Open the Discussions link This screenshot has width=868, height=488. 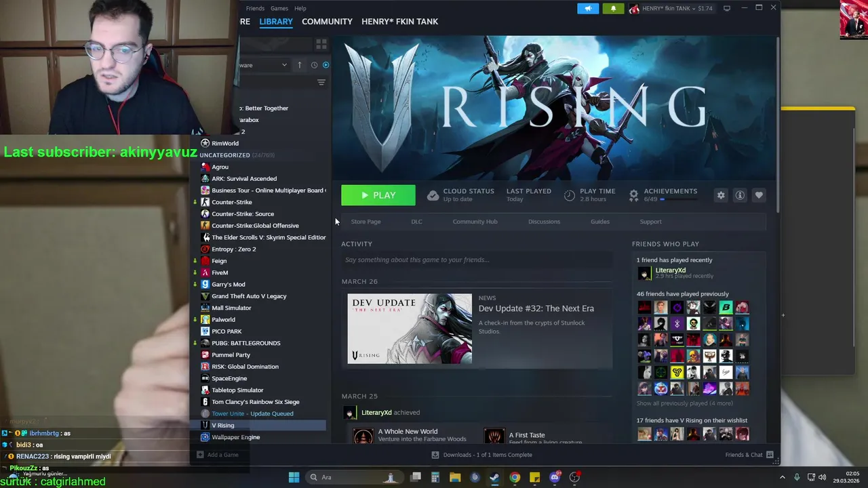(544, 222)
